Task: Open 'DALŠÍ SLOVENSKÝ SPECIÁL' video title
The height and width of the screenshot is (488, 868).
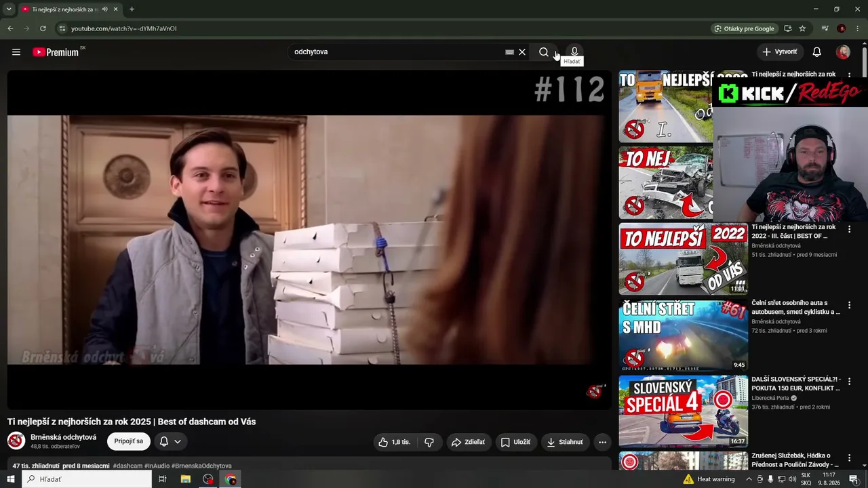Action: pyautogui.click(x=795, y=384)
